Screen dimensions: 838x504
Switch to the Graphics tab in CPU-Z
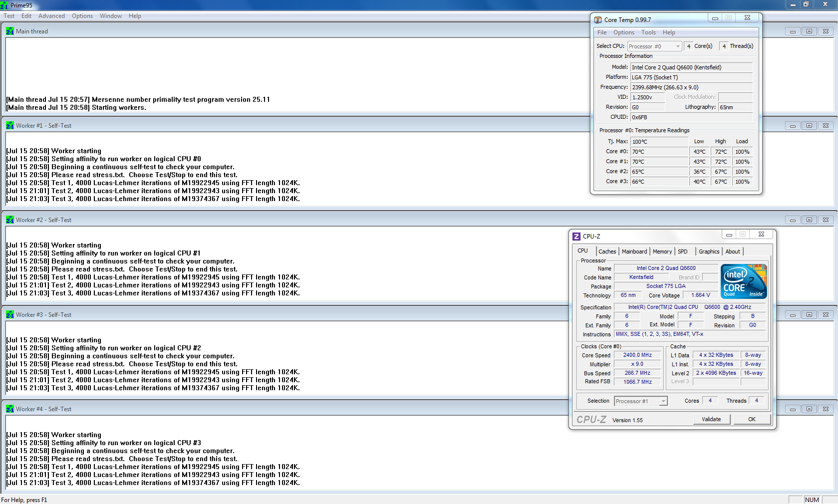point(709,252)
